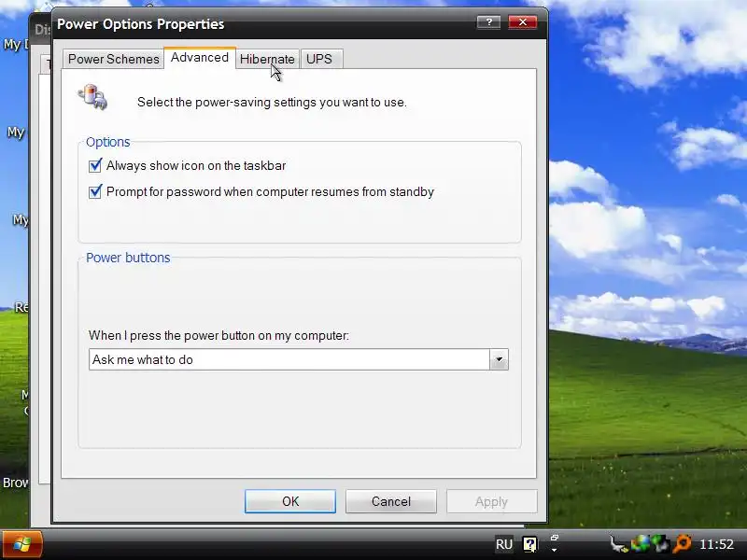Switch to the Hibernate tab
The width and height of the screenshot is (747, 560).
coord(267,59)
